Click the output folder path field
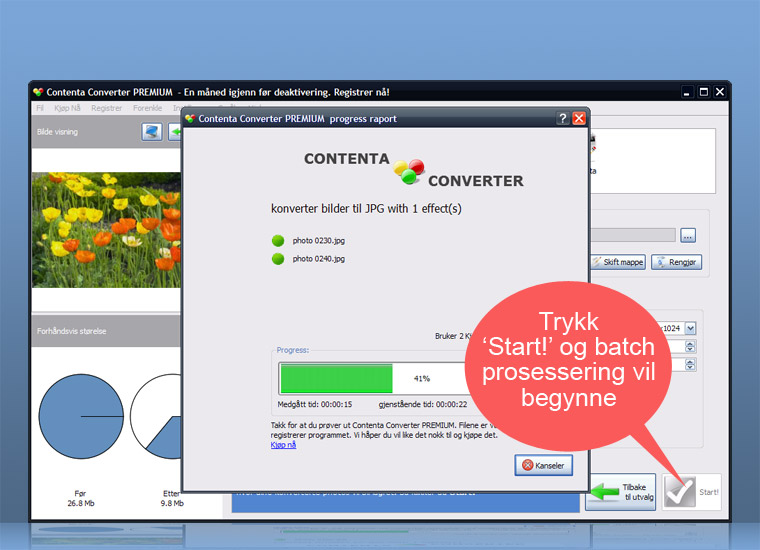Image resolution: width=760 pixels, height=550 pixels. [632, 236]
